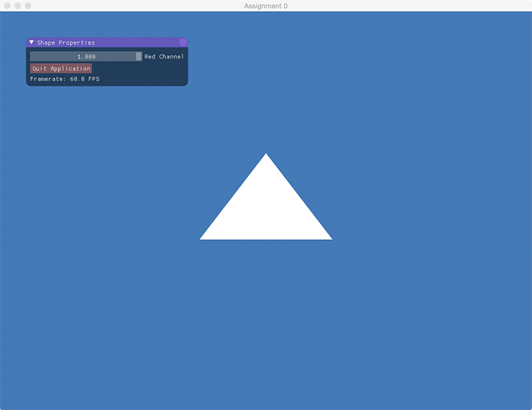
Task: Click the Red Channel label
Action: point(164,56)
